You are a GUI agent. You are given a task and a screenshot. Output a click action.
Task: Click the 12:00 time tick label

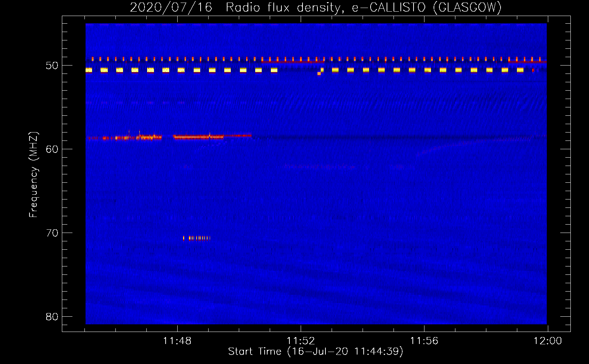tap(548, 341)
